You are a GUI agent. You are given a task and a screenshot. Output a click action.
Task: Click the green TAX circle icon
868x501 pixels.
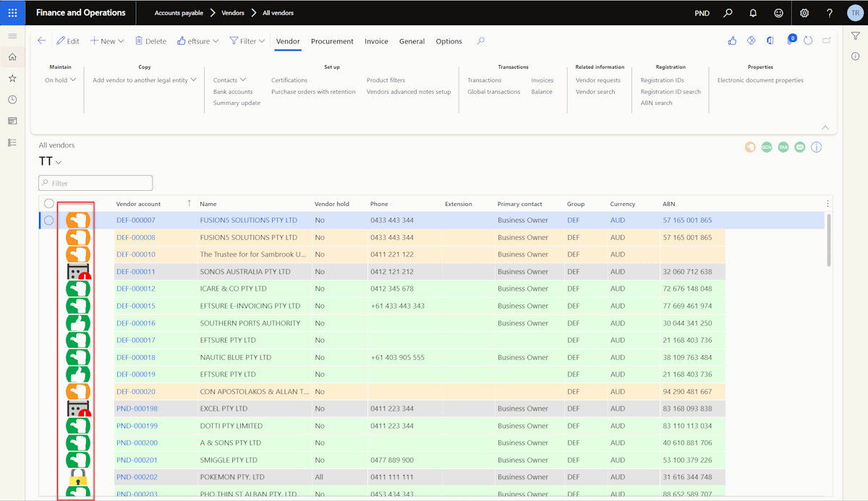coord(783,147)
